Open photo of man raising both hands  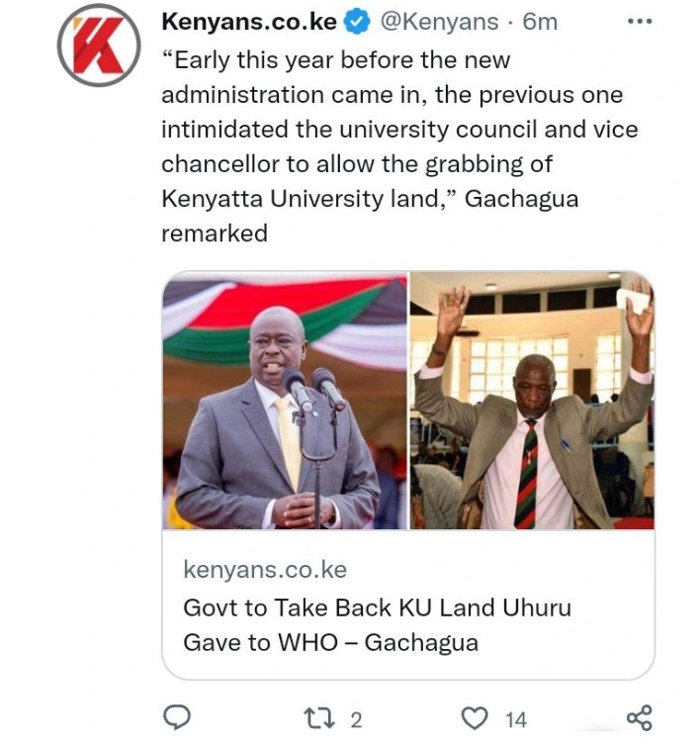coord(532,400)
